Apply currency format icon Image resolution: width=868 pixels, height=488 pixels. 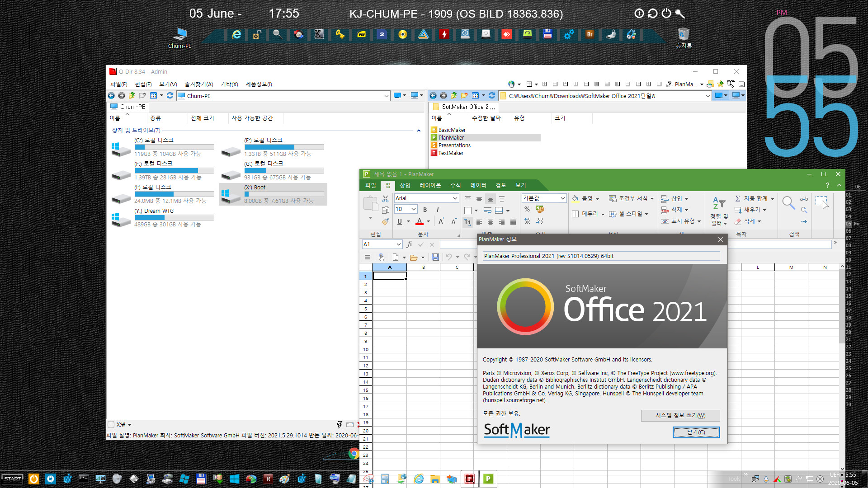[539, 209]
